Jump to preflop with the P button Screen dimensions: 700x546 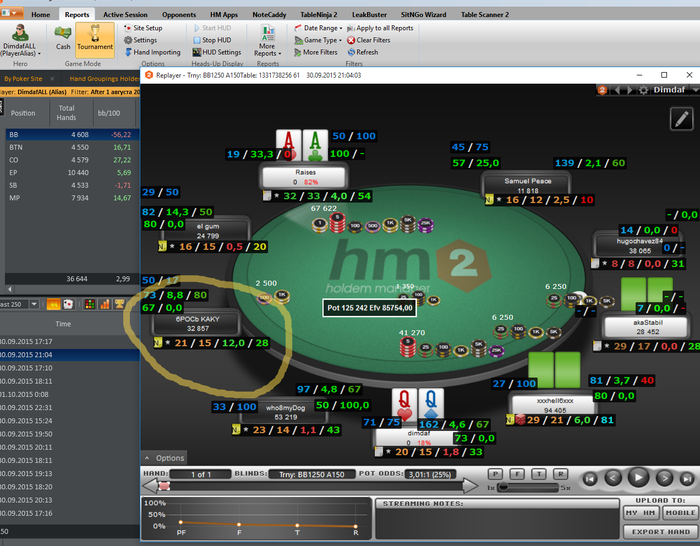coord(495,474)
